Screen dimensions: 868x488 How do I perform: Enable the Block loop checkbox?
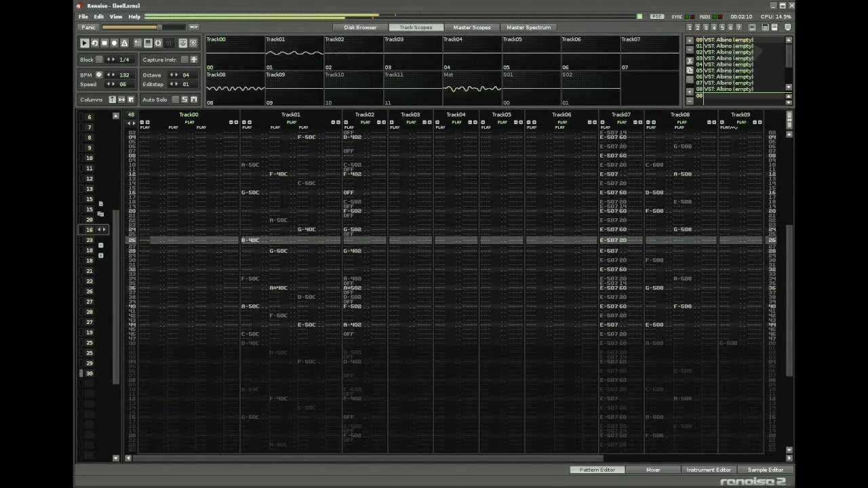(x=99, y=59)
